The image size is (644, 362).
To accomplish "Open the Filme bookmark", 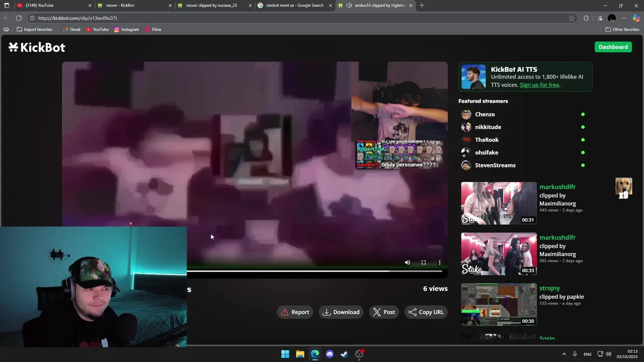I will tap(153, 30).
